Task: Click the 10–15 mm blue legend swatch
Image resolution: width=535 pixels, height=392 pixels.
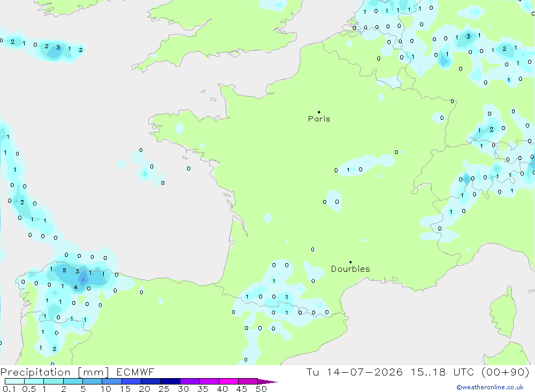Action: pos(112,381)
